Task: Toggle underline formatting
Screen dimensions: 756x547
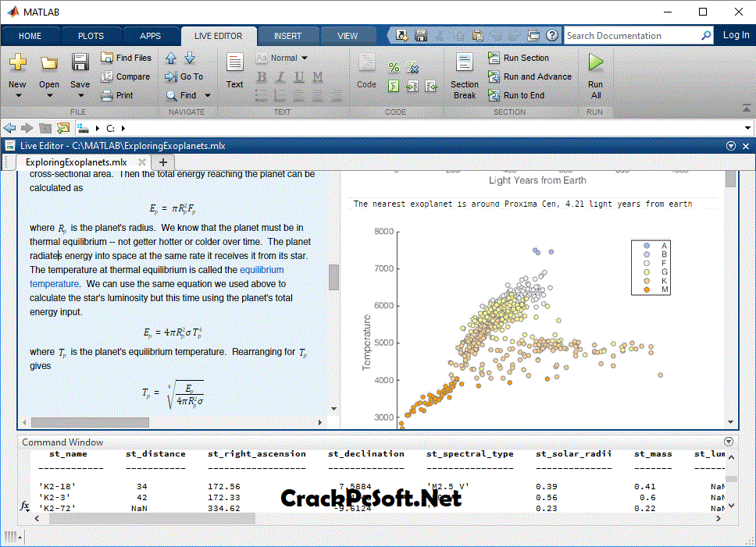Action: [x=299, y=76]
